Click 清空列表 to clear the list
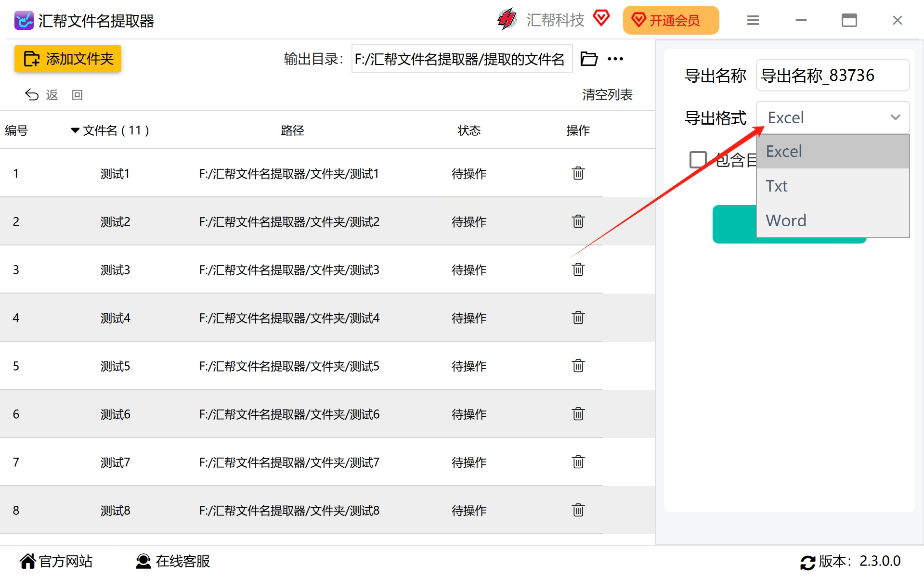The width and height of the screenshot is (924, 577). pyautogui.click(x=607, y=95)
